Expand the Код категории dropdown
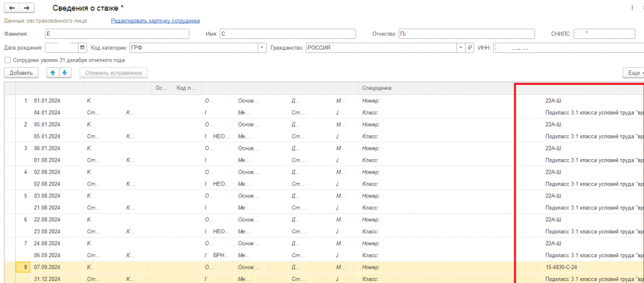This screenshot has width=644, height=283. [x=262, y=47]
